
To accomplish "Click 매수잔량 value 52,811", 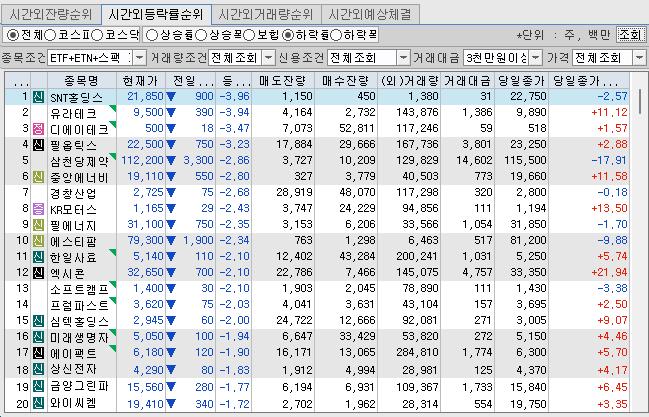I will [x=357, y=128].
